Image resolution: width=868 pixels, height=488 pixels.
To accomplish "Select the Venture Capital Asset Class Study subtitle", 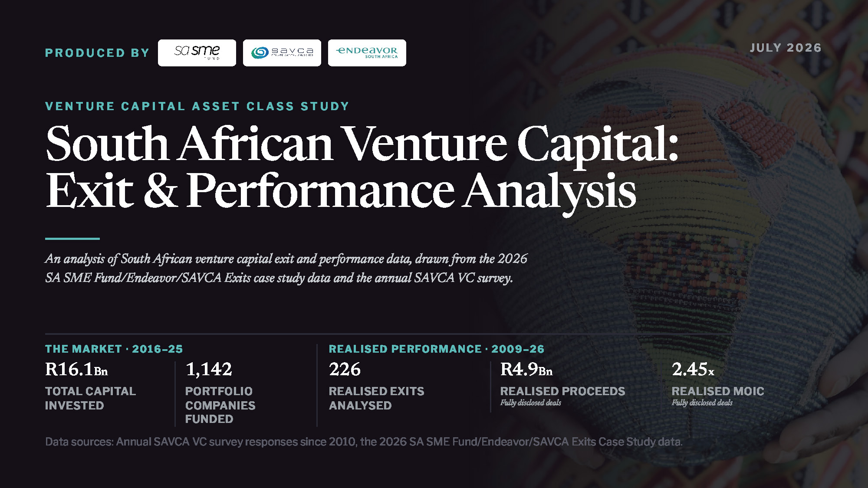I will [x=197, y=106].
